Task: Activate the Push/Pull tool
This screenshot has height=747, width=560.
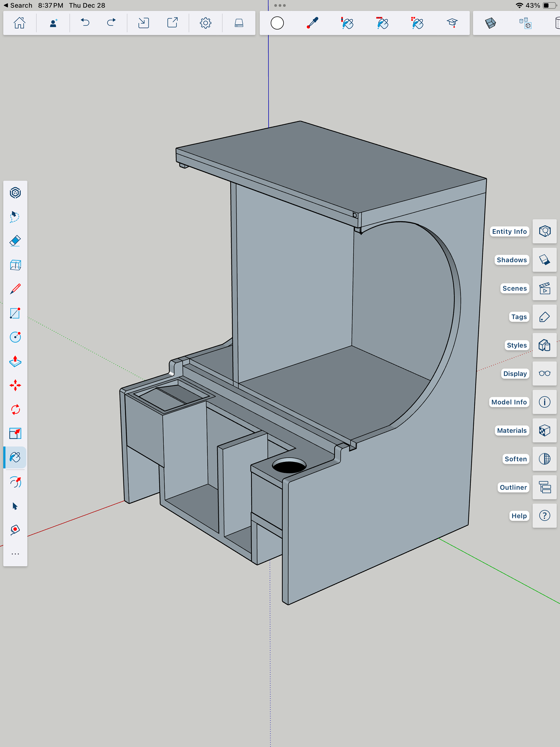Action: 15,361
